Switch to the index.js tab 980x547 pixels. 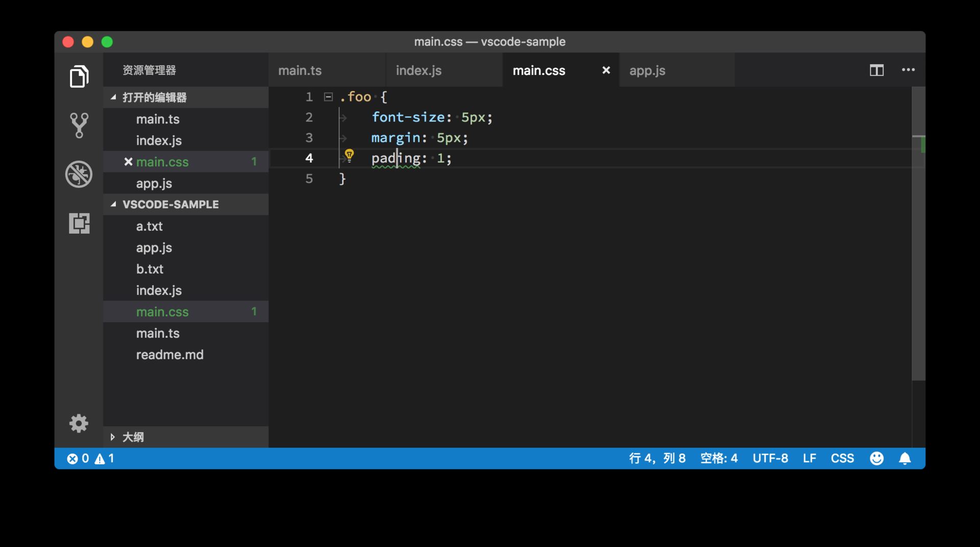[x=419, y=70]
